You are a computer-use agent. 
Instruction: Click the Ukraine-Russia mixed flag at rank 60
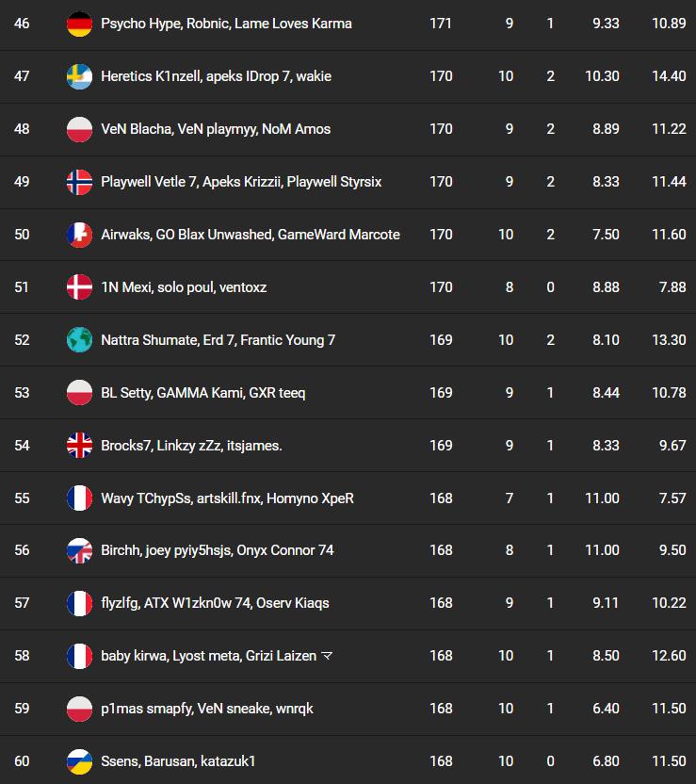[79, 761]
